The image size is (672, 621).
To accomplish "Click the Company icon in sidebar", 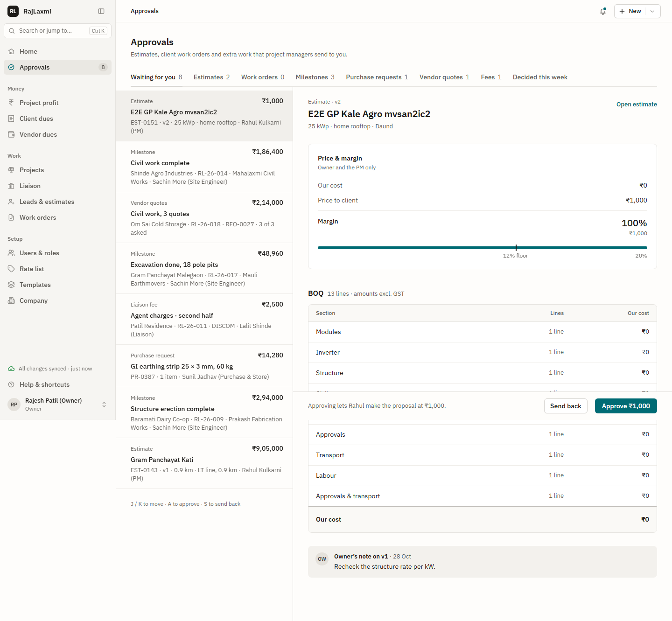I will point(11,300).
